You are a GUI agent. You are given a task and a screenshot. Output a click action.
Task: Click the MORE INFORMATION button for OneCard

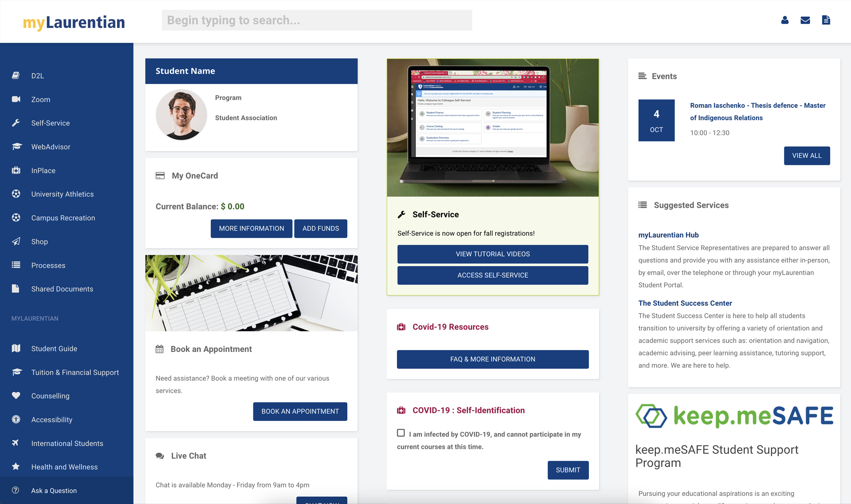[251, 229]
